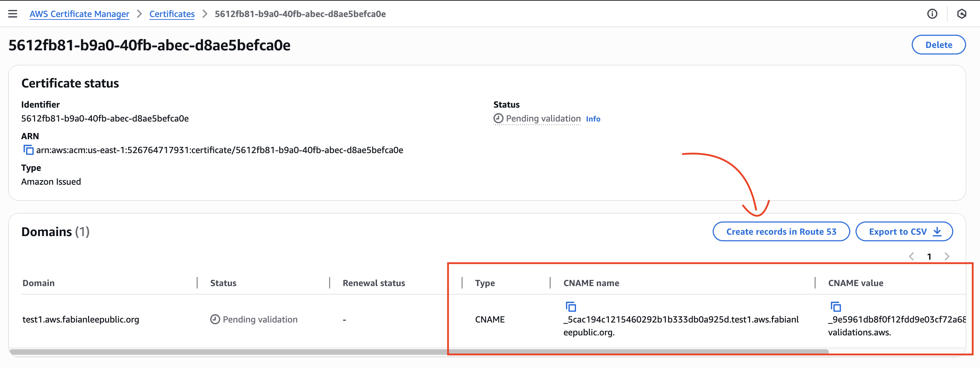Select the test1.aws.fabianleepublic.org domain row
The image size is (980, 368).
(x=81, y=320)
